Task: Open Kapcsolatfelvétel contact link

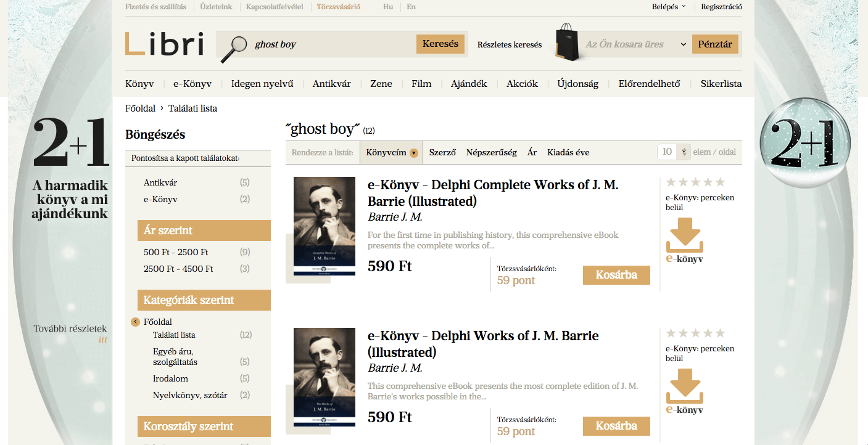Action: coord(275,7)
